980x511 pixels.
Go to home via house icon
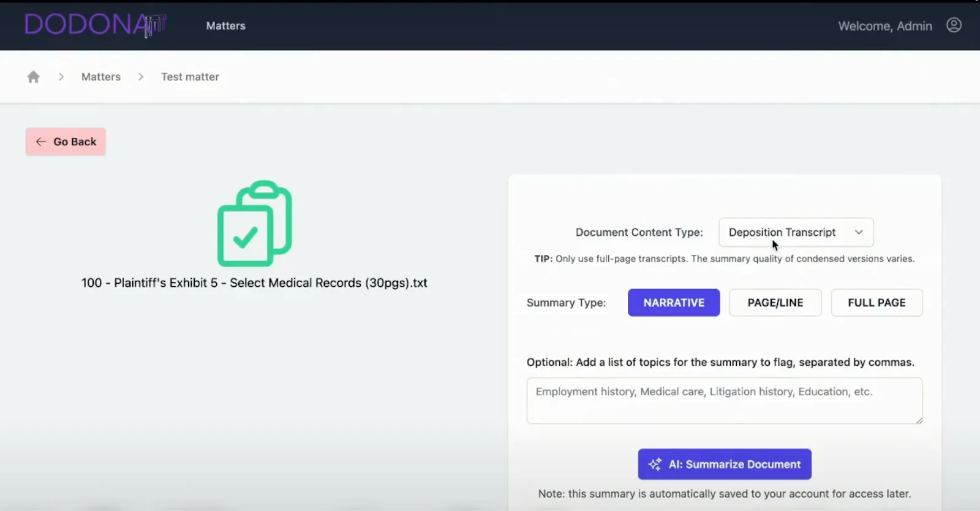coord(34,77)
